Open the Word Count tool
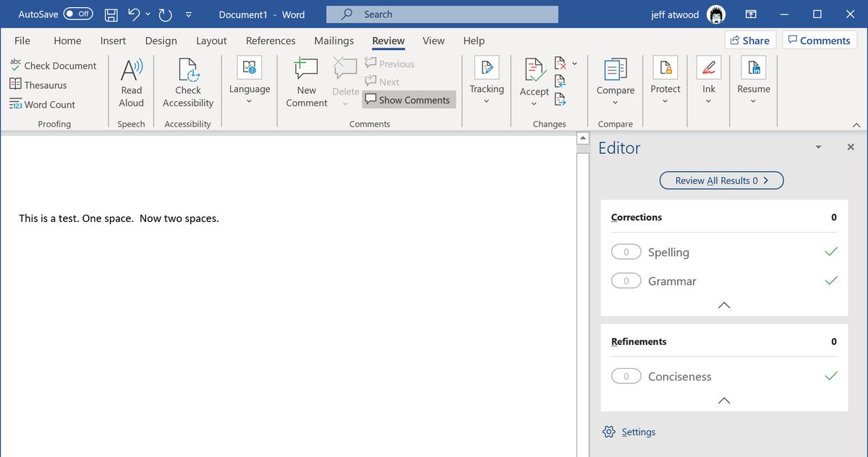The image size is (868, 457). click(43, 105)
